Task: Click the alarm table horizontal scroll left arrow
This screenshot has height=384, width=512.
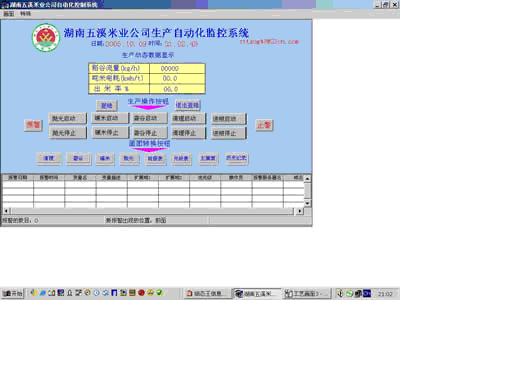Action: click(7, 211)
